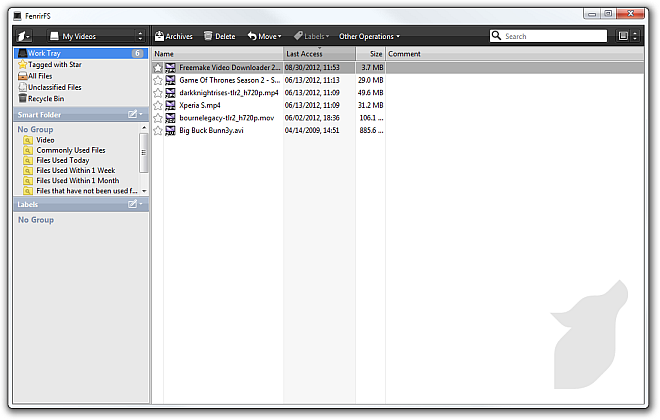Viewport: 660px width, 420px height.
Task: Click the Archives toolbar button
Action: point(173,36)
